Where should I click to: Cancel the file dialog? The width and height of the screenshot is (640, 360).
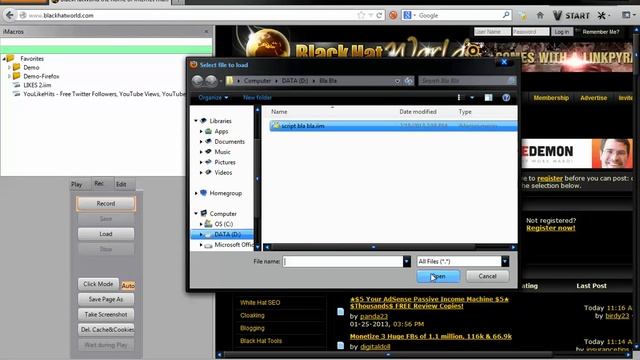tap(487, 276)
